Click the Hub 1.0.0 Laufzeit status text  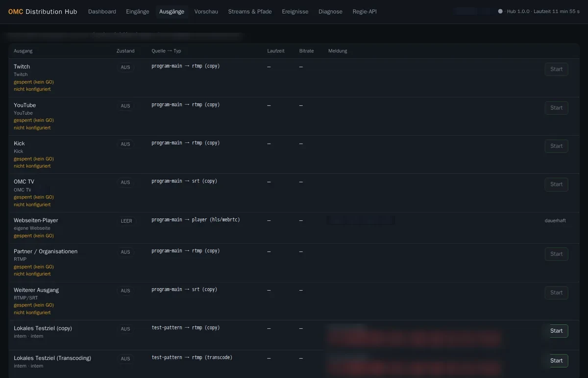[x=543, y=11]
